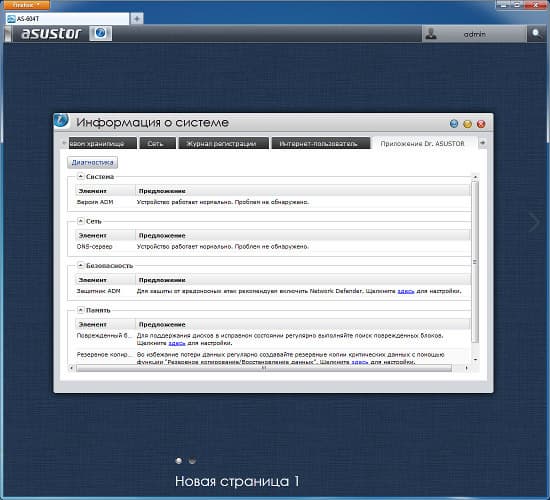Click the ASUSTOR logo
This screenshot has width=550, height=500.
51,34
